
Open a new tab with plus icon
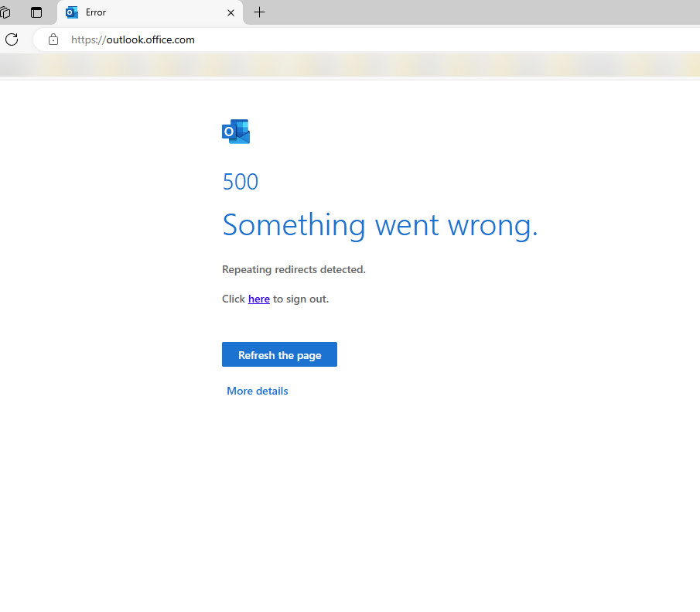[259, 12]
